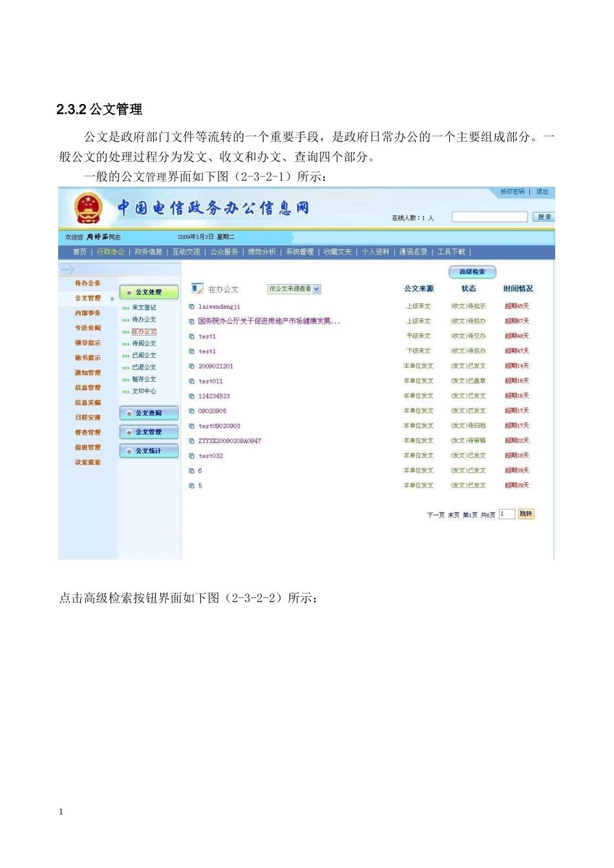
Task: Open 系统管理 menu item
Action: (x=300, y=252)
